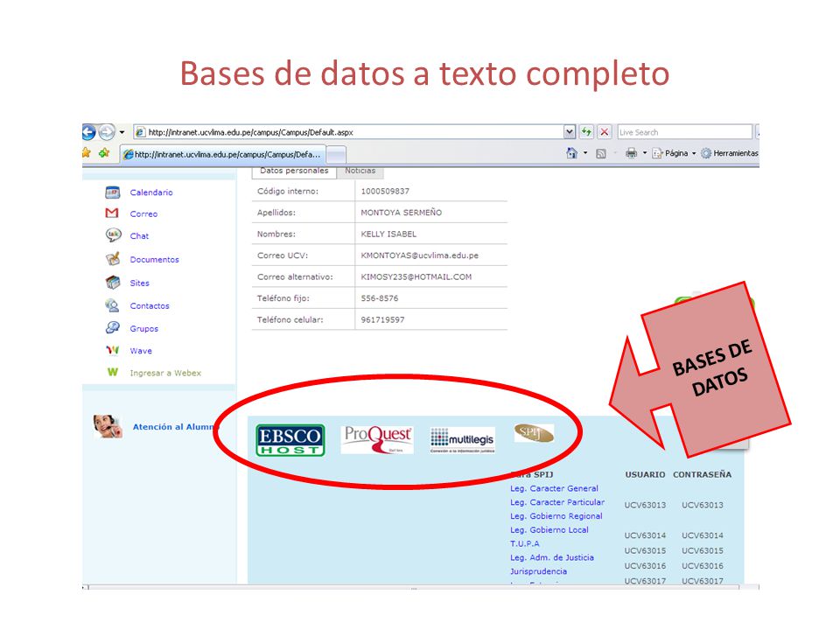Click the Apellidos value MONTOYA SERMEÑO

click(x=402, y=213)
